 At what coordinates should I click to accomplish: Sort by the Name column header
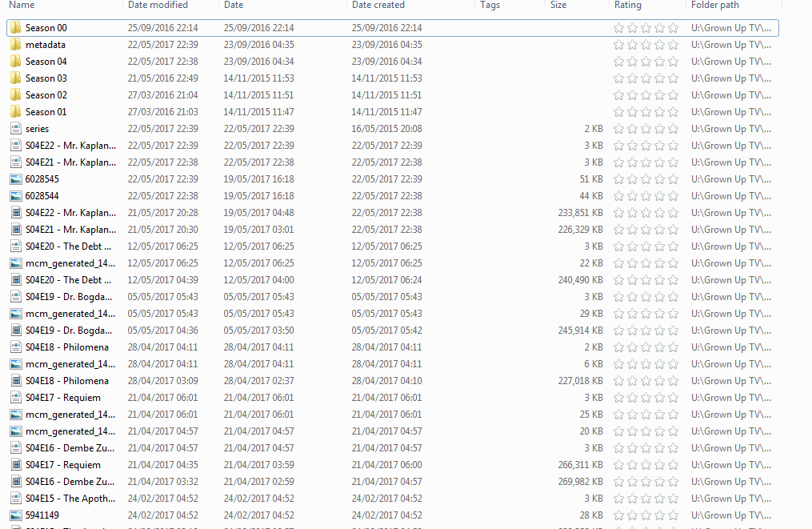(x=22, y=5)
